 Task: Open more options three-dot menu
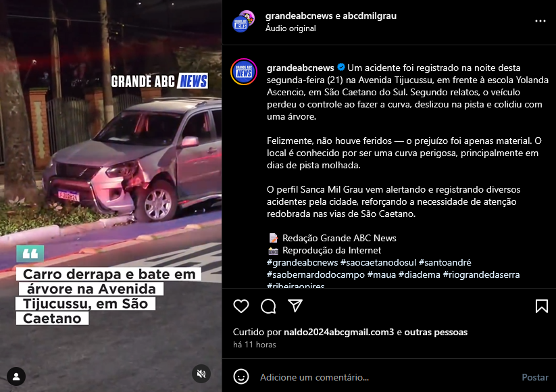(540, 21)
